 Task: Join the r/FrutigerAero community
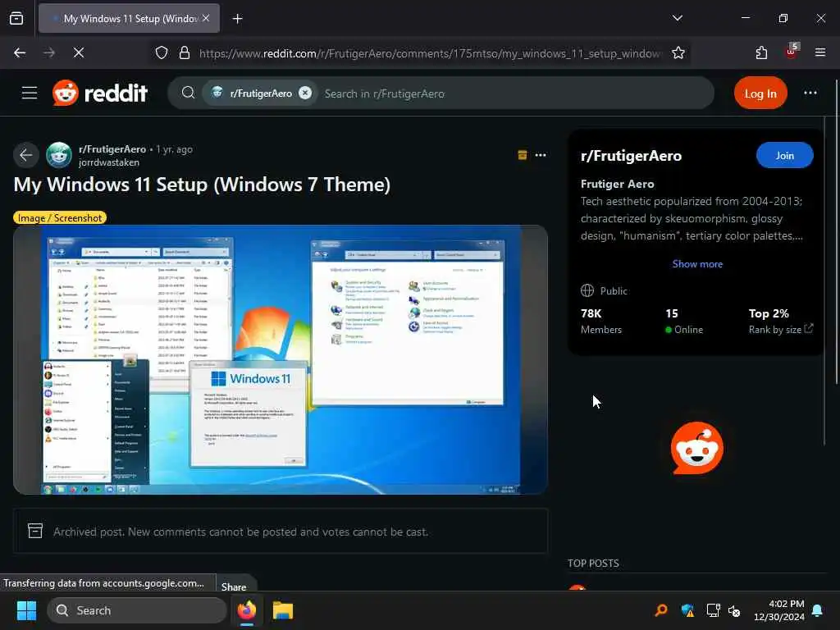click(784, 155)
